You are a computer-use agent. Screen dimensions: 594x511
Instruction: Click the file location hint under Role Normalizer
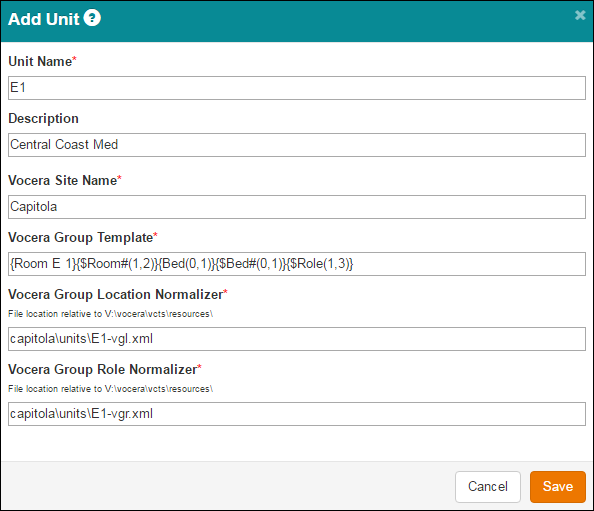111,389
